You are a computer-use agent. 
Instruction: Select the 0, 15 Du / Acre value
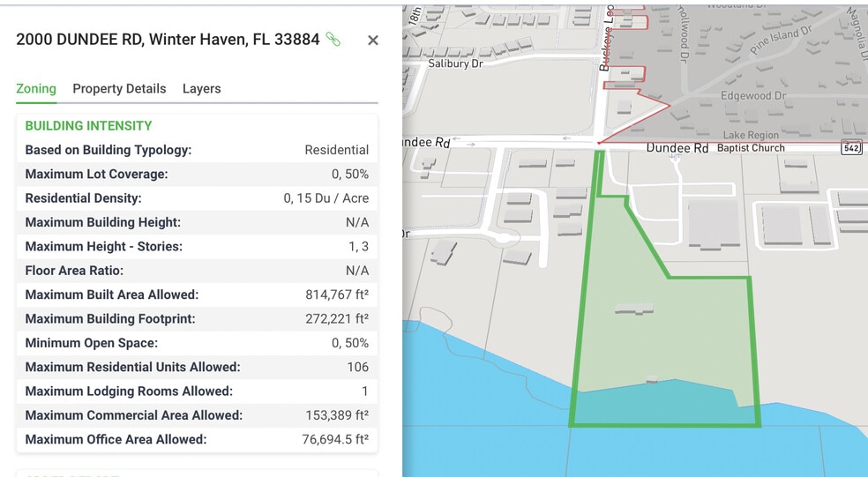[326, 198]
